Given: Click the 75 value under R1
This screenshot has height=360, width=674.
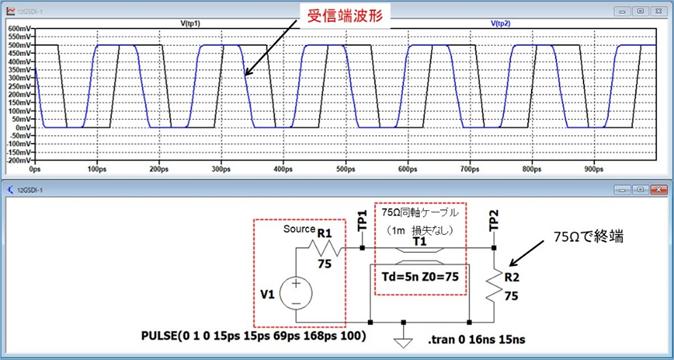Looking at the screenshot, I should (325, 264).
